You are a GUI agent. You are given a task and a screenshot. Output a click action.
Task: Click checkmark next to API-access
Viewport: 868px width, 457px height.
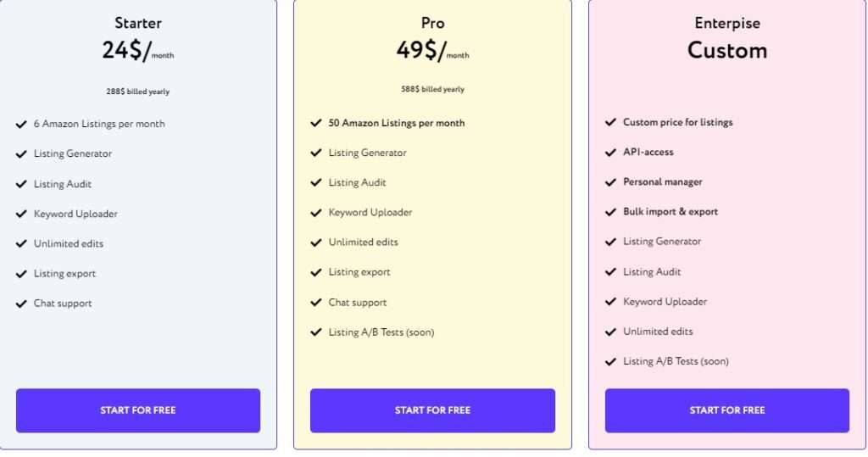pyautogui.click(x=610, y=153)
